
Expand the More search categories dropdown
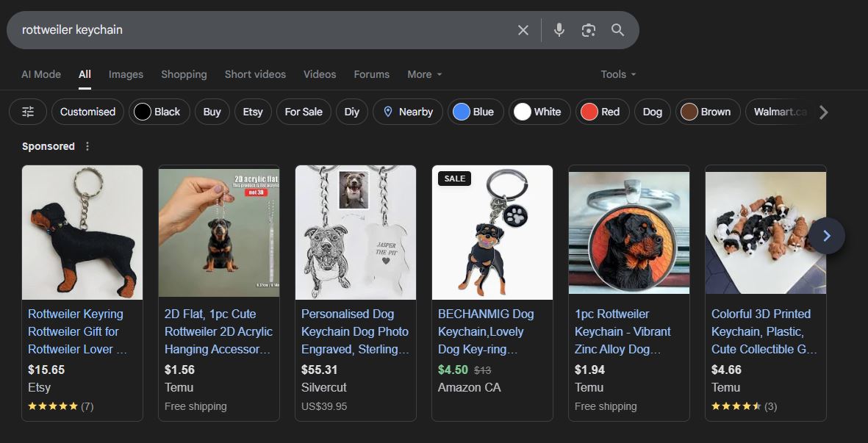pyautogui.click(x=424, y=74)
